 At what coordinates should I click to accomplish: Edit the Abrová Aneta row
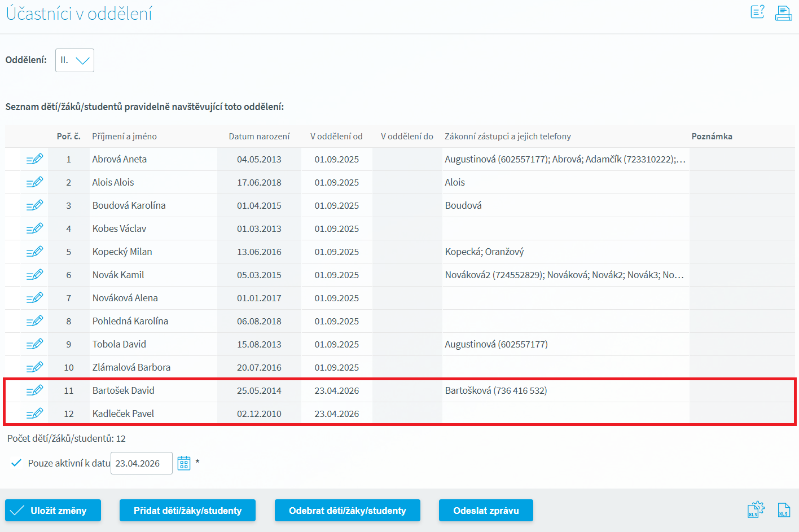[x=34, y=160]
